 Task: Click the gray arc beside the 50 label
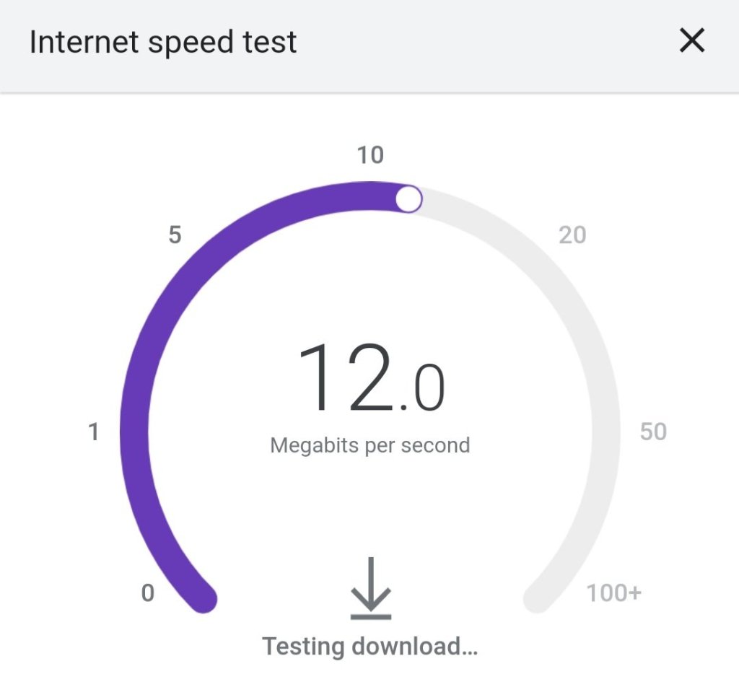click(x=606, y=432)
